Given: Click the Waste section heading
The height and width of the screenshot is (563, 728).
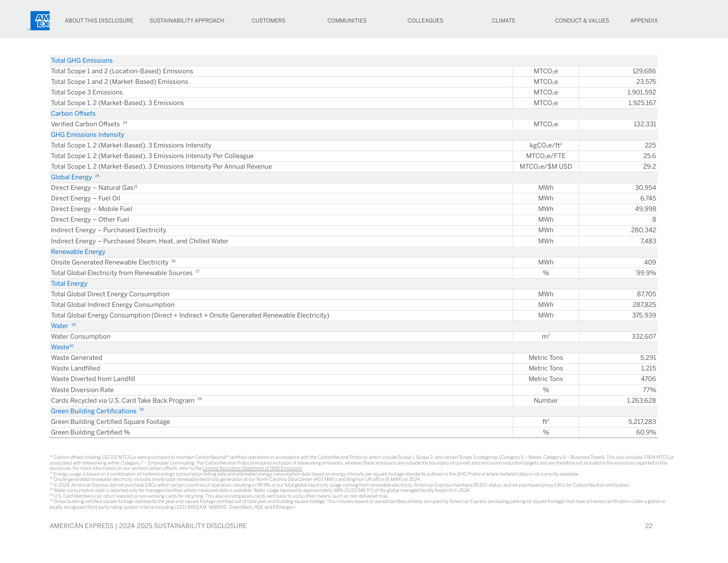Looking at the screenshot, I should pyautogui.click(x=60, y=347).
